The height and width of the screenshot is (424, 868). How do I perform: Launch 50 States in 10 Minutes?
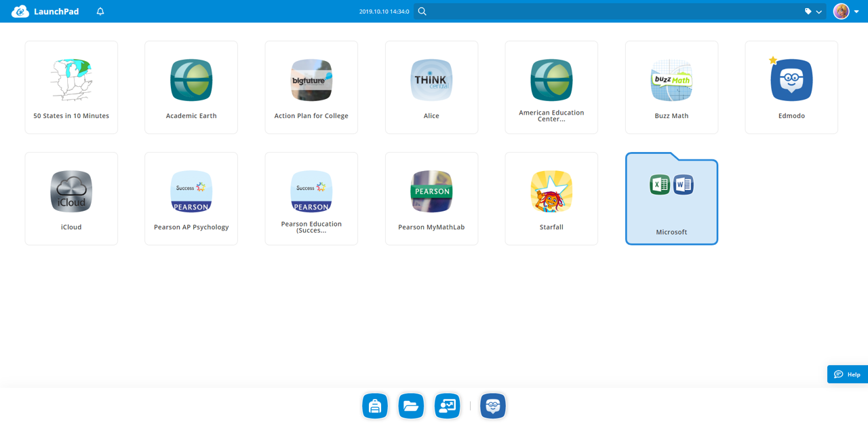pos(71,87)
